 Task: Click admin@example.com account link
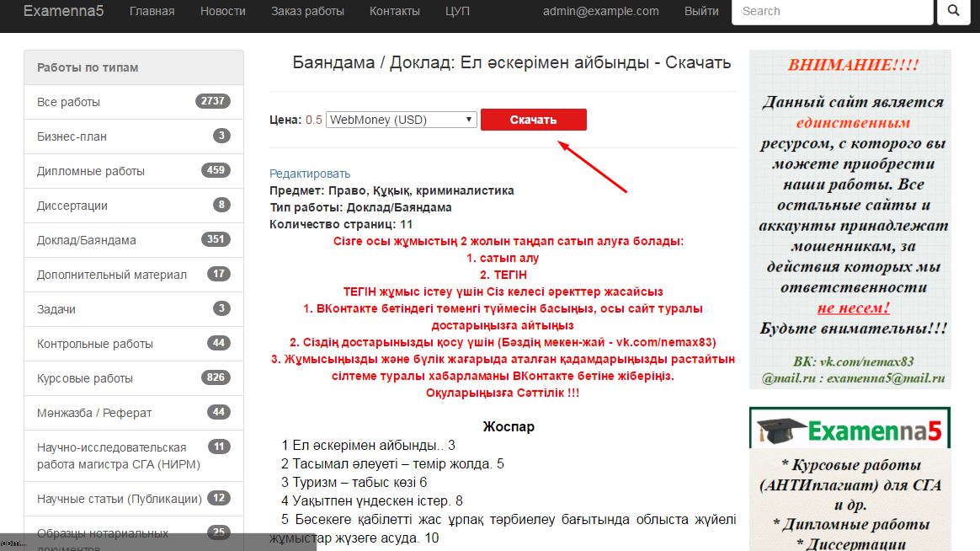point(600,11)
